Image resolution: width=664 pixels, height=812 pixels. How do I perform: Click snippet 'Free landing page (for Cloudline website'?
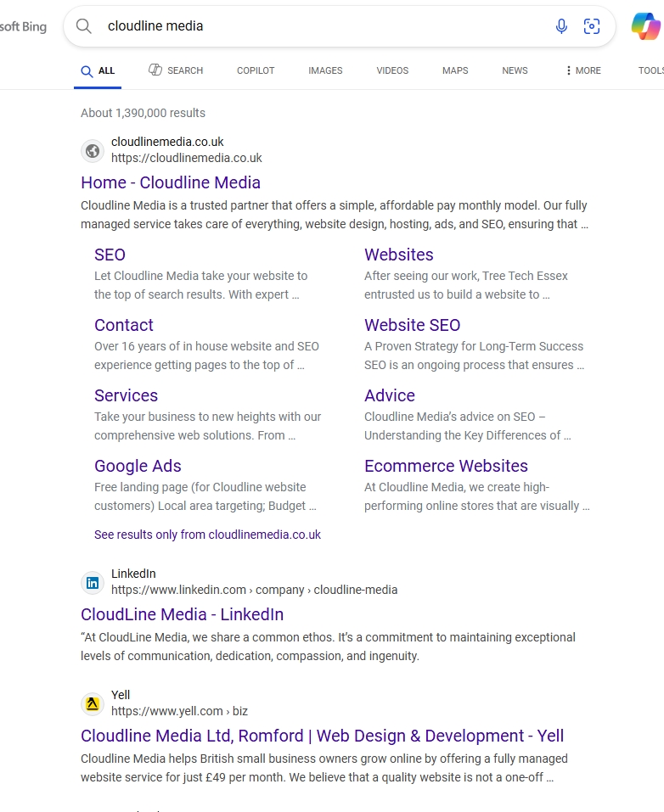tap(205, 496)
